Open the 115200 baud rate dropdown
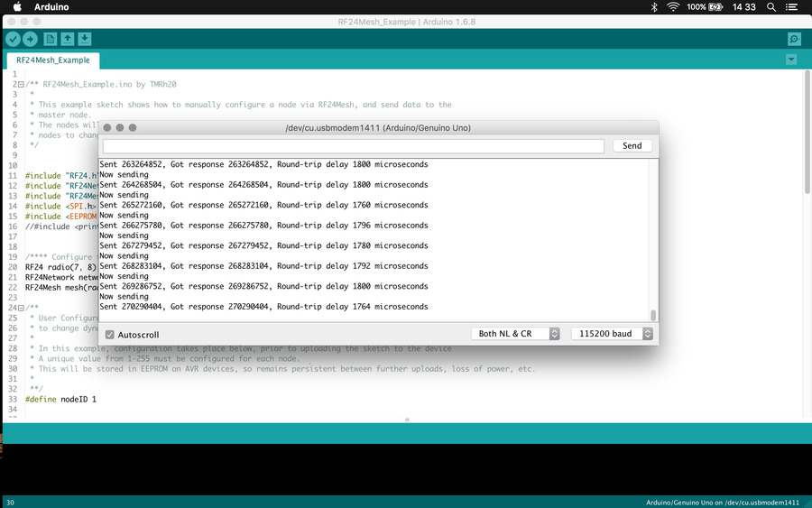 (x=612, y=334)
